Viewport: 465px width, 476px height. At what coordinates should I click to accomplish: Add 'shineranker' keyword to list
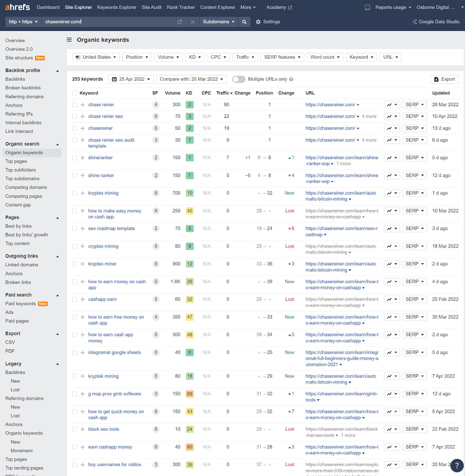83,158
